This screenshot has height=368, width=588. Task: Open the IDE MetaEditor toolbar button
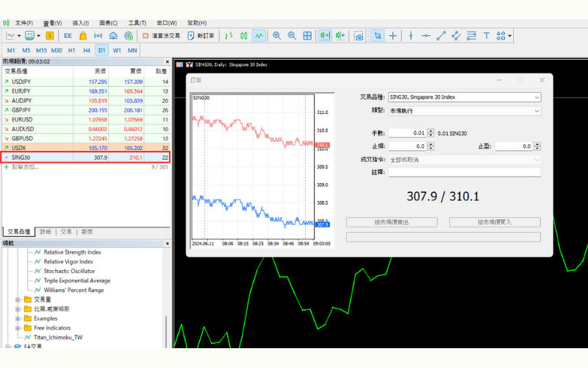(x=68, y=35)
